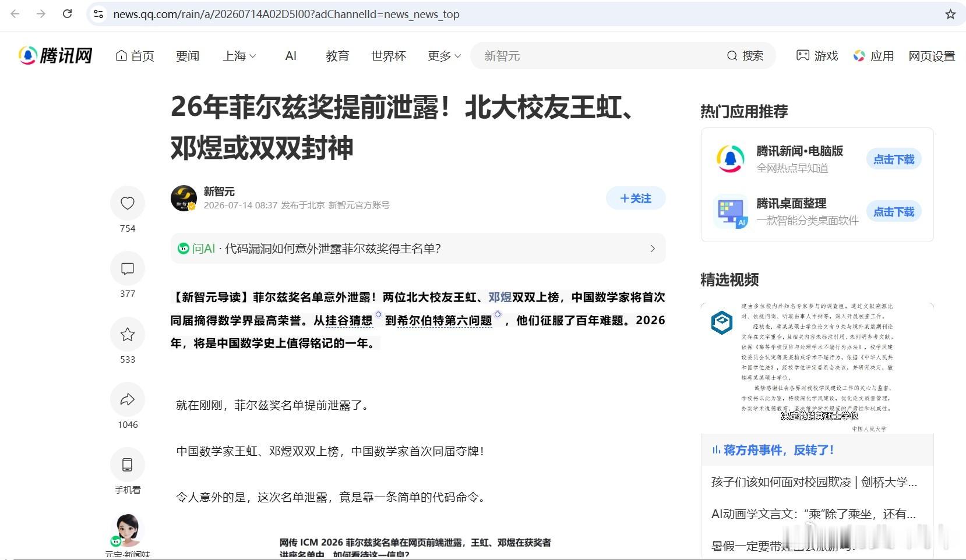Open the 要闻 section

point(188,56)
